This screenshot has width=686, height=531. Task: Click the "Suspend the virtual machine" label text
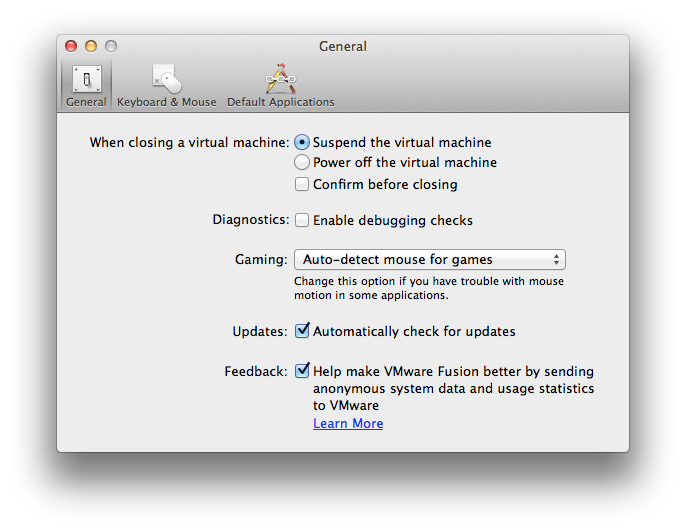(x=402, y=142)
